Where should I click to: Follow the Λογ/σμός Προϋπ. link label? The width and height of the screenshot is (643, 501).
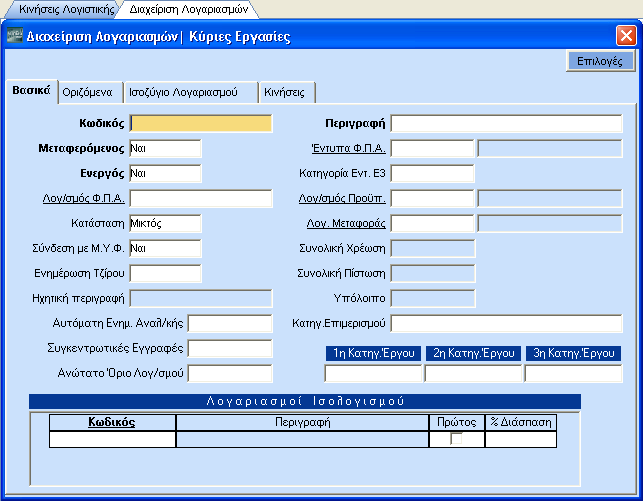point(342,198)
